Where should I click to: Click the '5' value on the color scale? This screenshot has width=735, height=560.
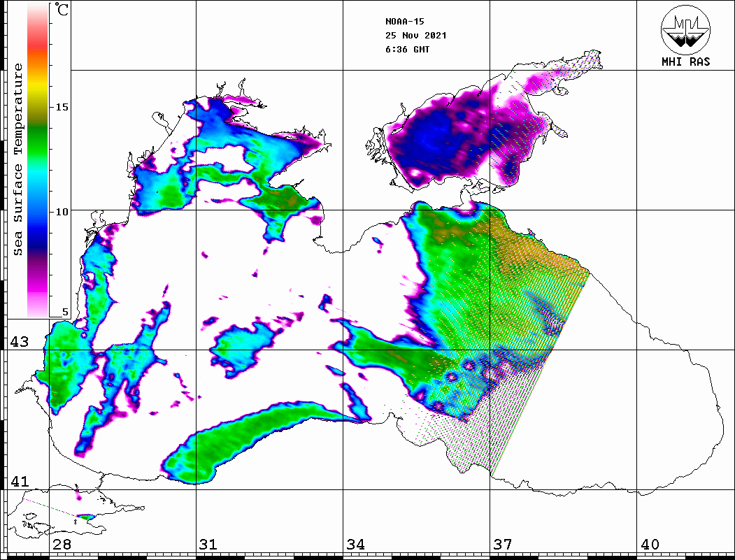click(x=65, y=312)
